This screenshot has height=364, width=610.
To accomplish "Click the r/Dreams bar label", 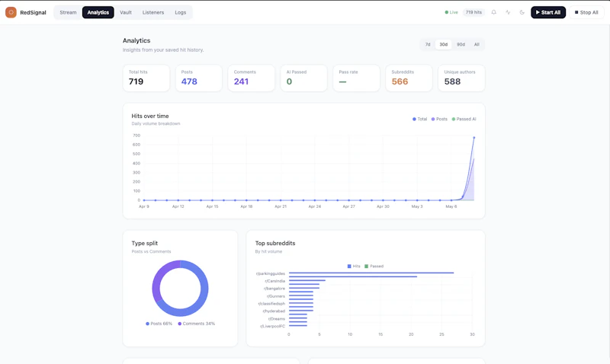I will (x=276, y=319).
